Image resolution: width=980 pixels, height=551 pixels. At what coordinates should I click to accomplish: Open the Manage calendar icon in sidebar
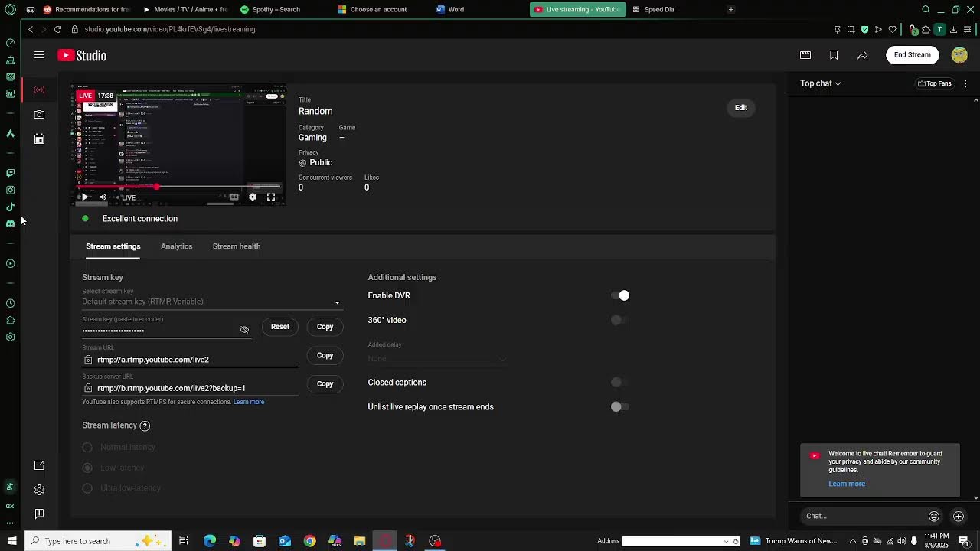[x=39, y=139]
